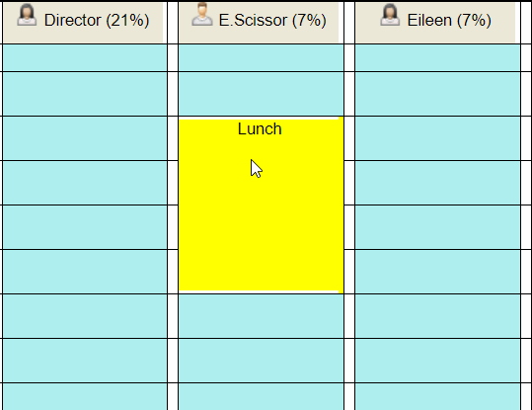This screenshot has height=410, width=532.
Task: Select the Director (21%) column header
Action: pos(83,23)
